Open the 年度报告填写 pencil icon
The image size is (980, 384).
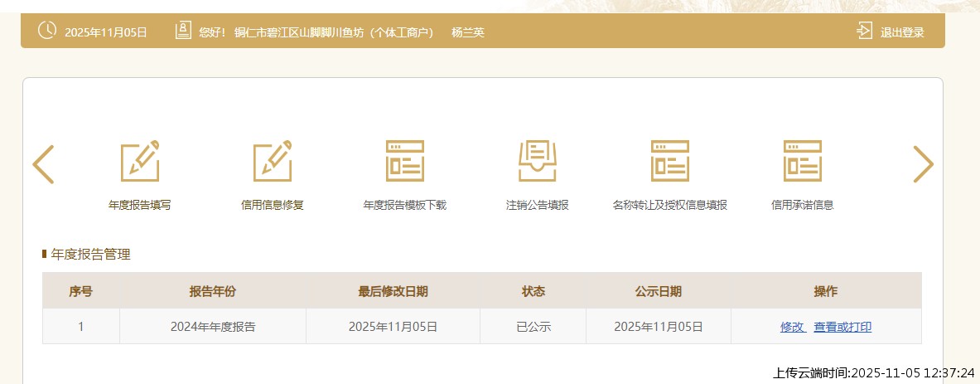tap(139, 162)
